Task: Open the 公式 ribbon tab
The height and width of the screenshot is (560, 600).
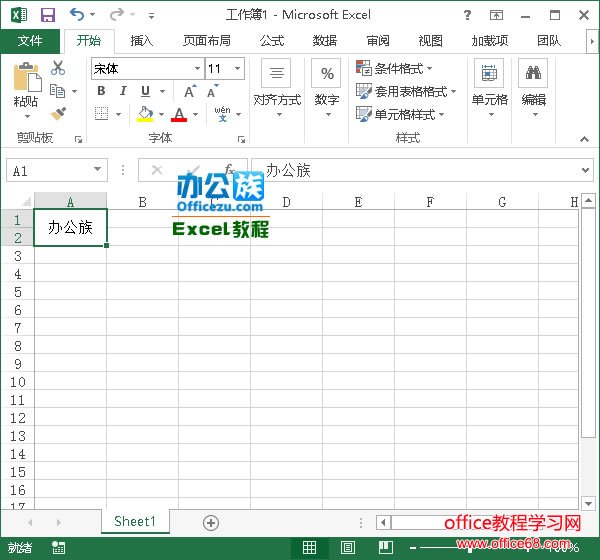Action: coord(272,41)
